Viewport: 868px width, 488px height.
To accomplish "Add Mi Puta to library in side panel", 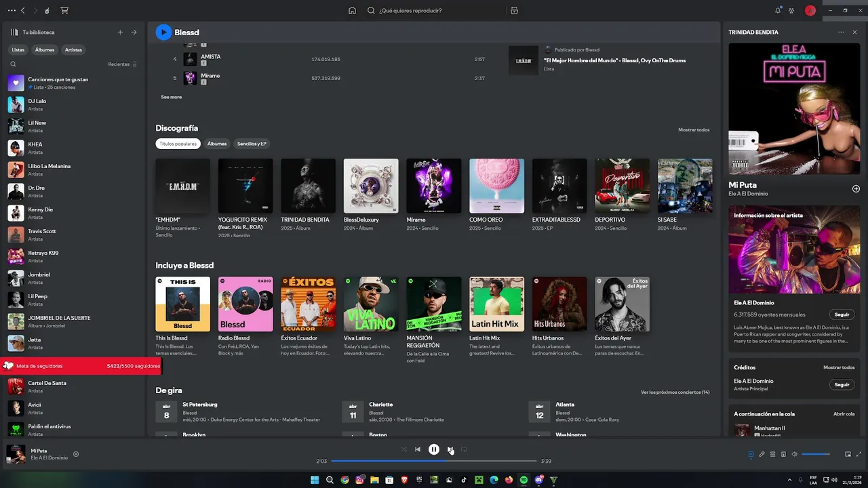I will 856,188.
